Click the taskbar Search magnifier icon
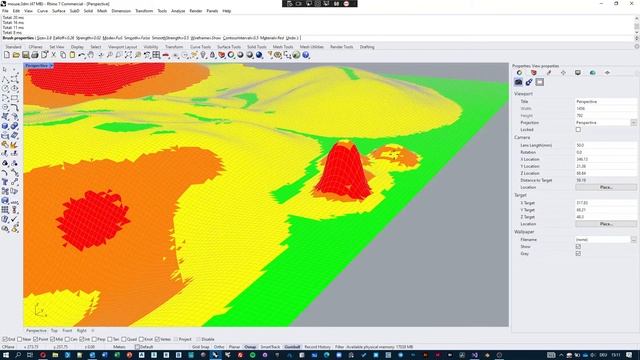Screen dimensions: 640x360 18,355
